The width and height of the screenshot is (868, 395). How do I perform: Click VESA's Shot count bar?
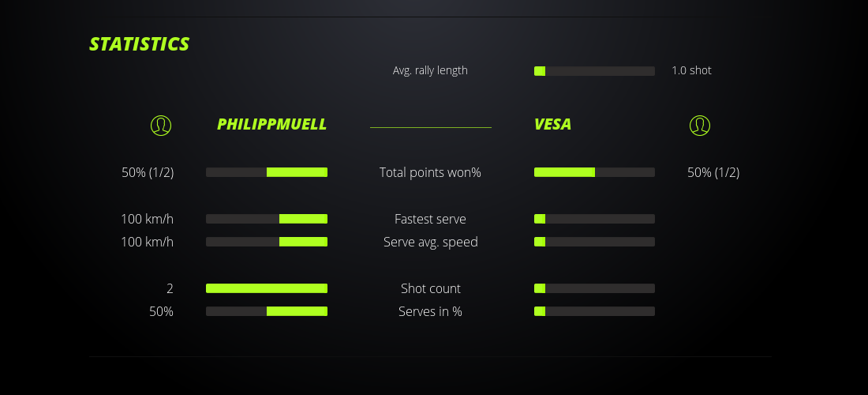(594, 288)
